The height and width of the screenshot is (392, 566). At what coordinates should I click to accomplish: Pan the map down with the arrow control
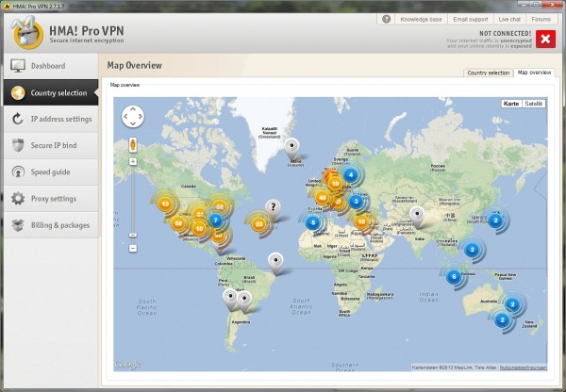133,123
